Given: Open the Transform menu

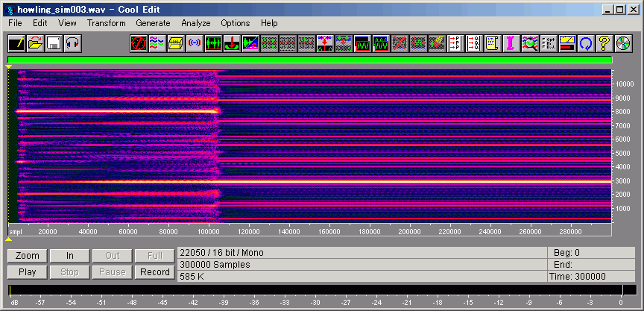Looking at the screenshot, I should pos(106,23).
